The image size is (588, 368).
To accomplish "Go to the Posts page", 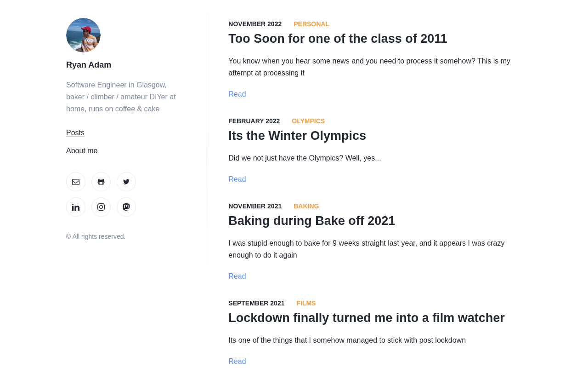I will pos(75,133).
